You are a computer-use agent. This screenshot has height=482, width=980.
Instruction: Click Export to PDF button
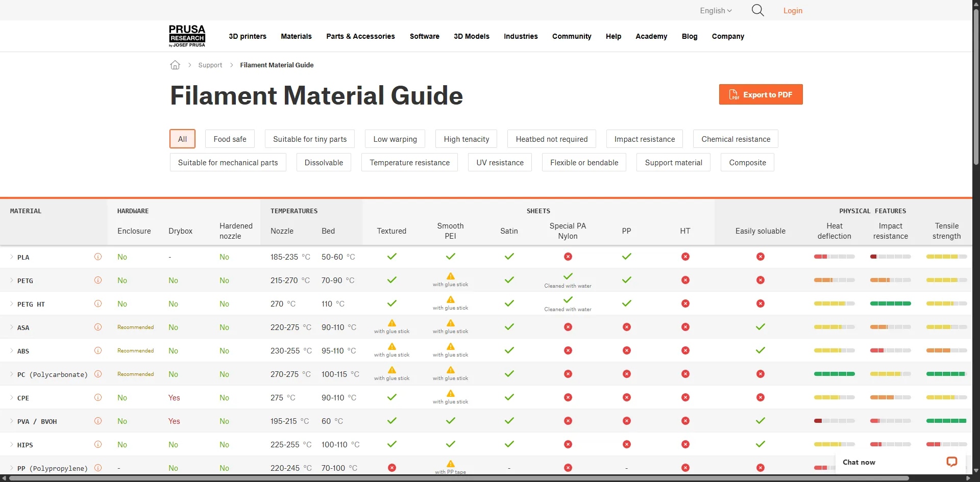point(761,94)
